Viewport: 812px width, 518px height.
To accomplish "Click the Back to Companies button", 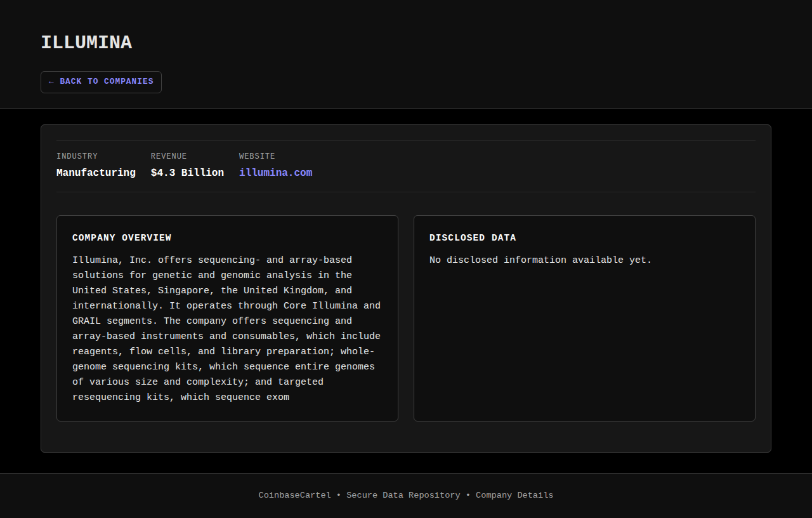I will coord(101,82).
